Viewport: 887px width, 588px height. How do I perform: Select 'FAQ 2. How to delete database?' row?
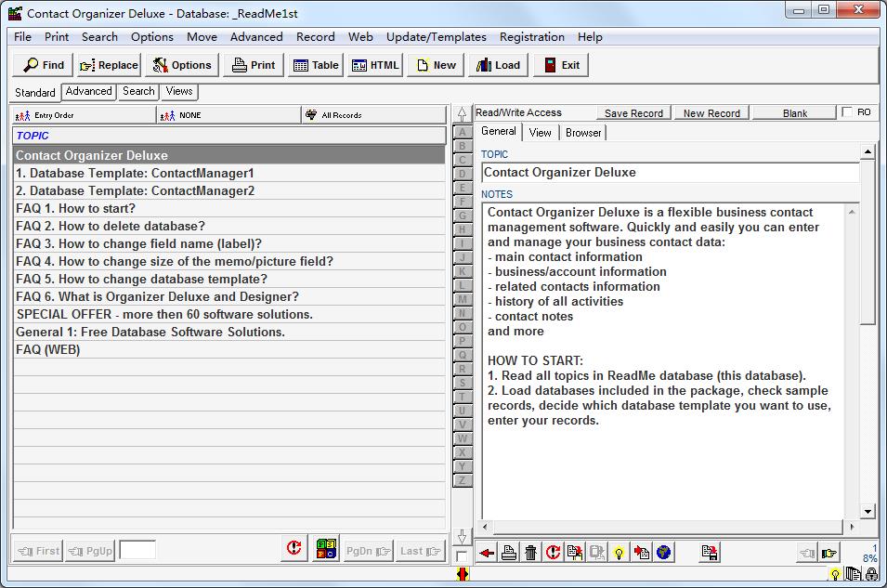point(229,226)
